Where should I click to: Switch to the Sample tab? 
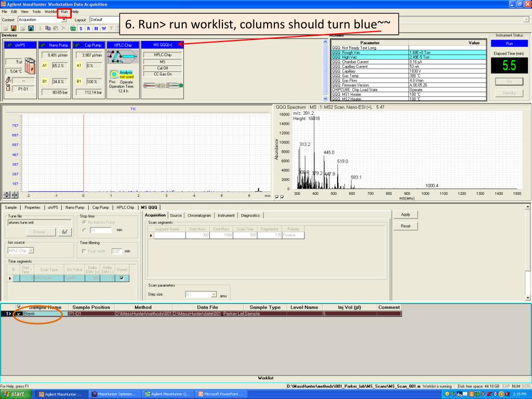pos(10,207)
